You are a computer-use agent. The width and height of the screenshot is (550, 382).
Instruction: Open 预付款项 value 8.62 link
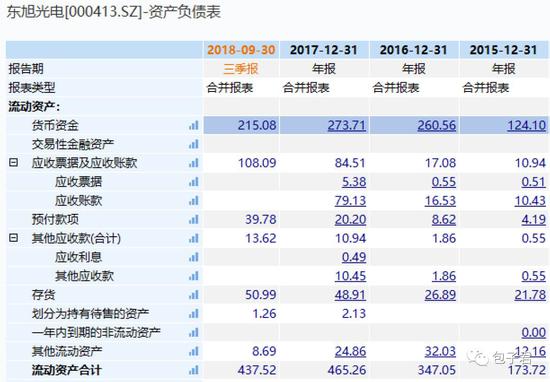pos(444,220)
